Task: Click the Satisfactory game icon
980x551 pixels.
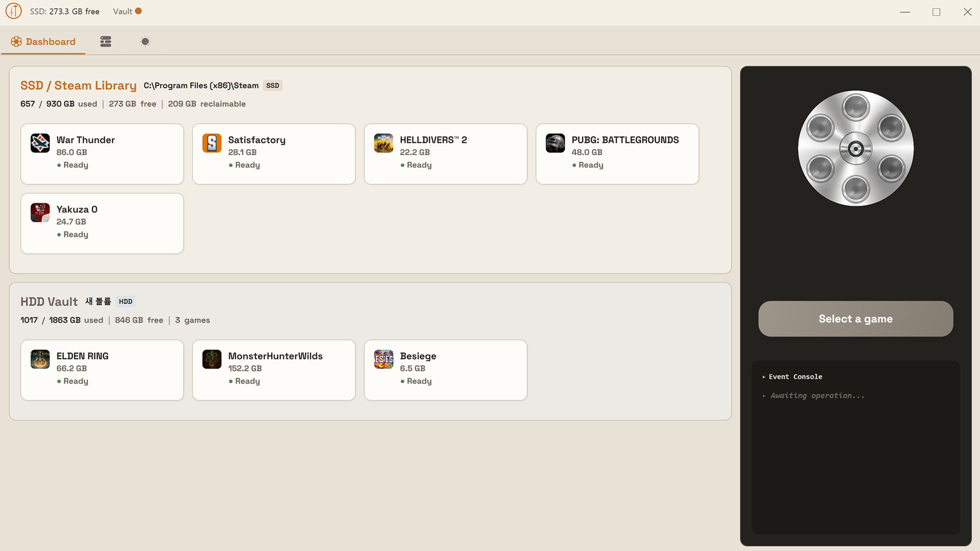Action: pyautogui.click(x=212, y=143)
